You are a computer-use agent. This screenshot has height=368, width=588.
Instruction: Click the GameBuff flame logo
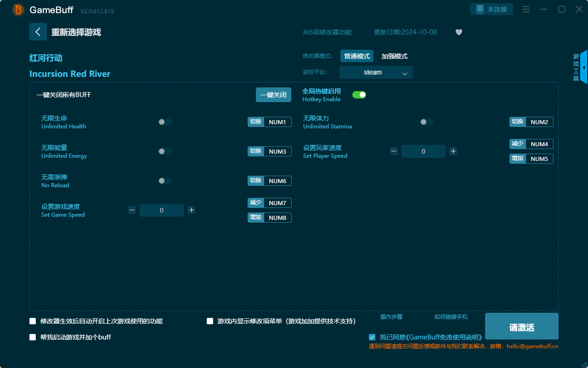point(18,9)
